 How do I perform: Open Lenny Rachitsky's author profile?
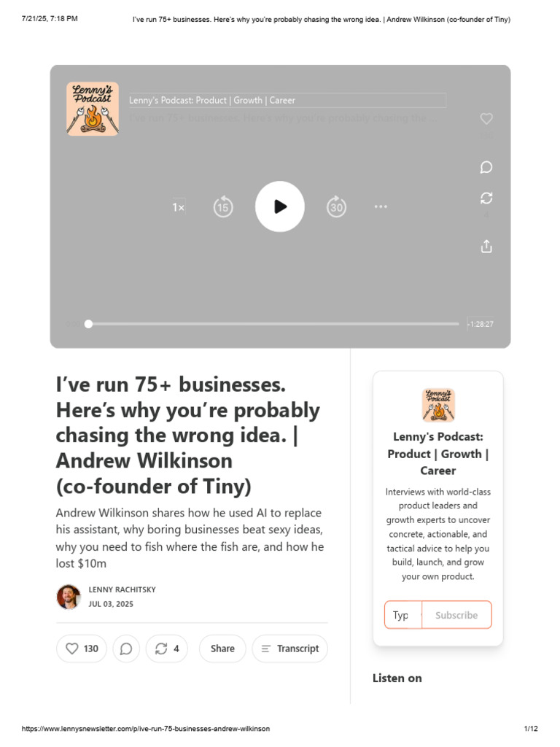[x=122, y=589]
